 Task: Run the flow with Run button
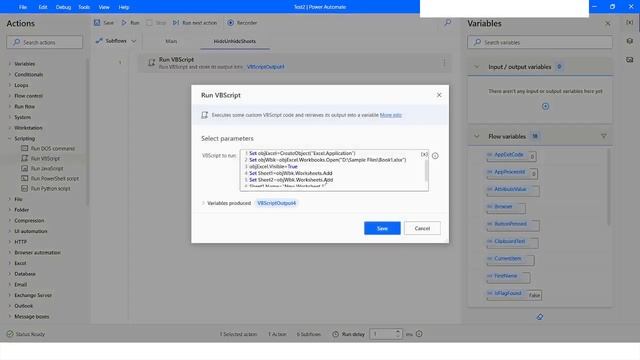click(x=131, y=23)
